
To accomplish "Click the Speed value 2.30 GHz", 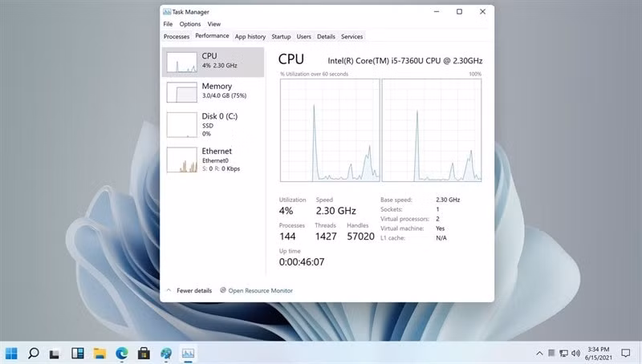I will tap(335, 211).
